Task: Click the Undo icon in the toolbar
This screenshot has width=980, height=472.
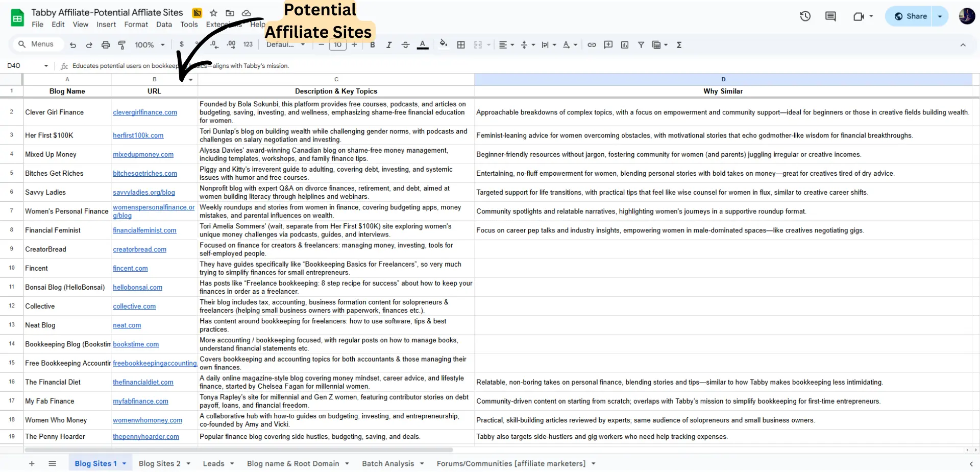Action: [x=72, y=45]
